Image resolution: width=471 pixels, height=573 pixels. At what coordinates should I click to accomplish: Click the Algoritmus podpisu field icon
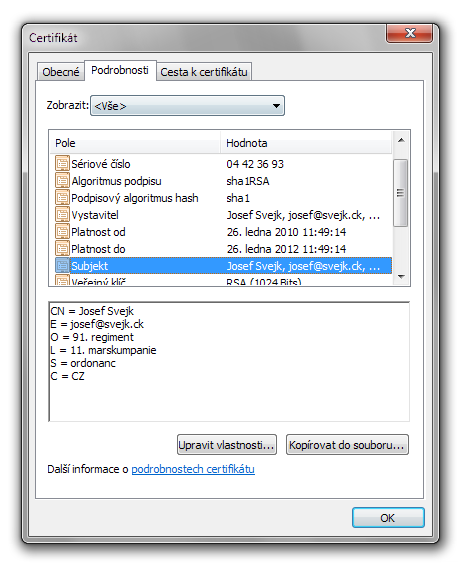pyautogui.click(x=62, y=181)
